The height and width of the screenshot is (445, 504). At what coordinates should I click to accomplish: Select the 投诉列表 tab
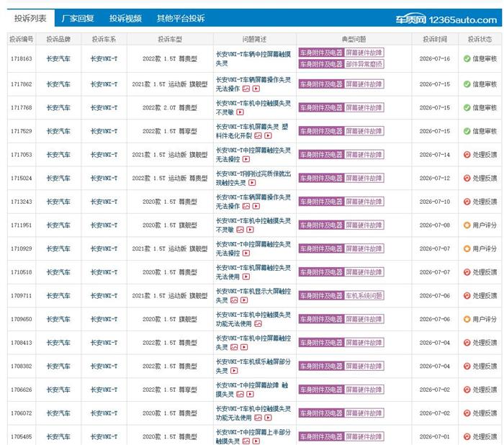pos(30,18)
